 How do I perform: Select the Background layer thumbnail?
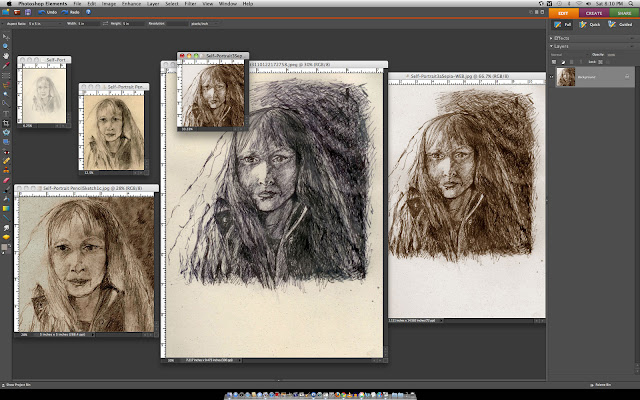coord(566,76)
